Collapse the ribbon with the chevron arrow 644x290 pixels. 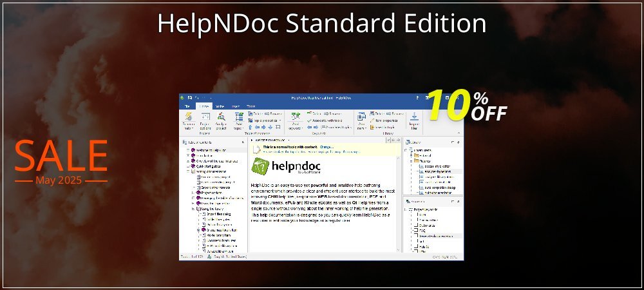pos(460,133)
